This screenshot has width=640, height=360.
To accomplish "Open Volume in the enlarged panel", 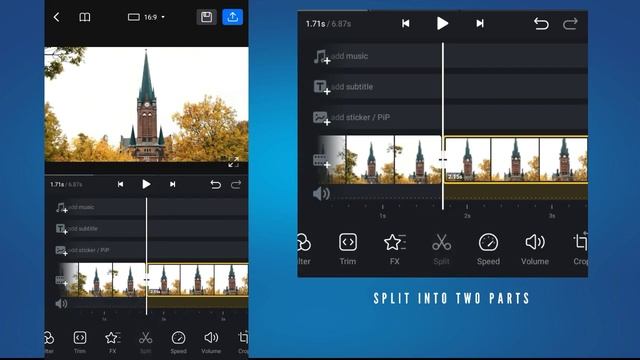I will point(535,249).
